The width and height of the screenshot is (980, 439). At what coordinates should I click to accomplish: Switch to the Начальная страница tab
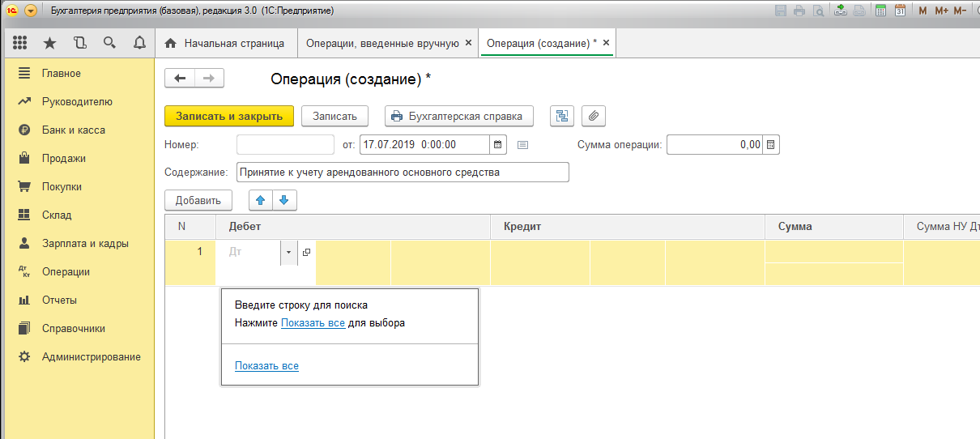click(x=225, y=43)
